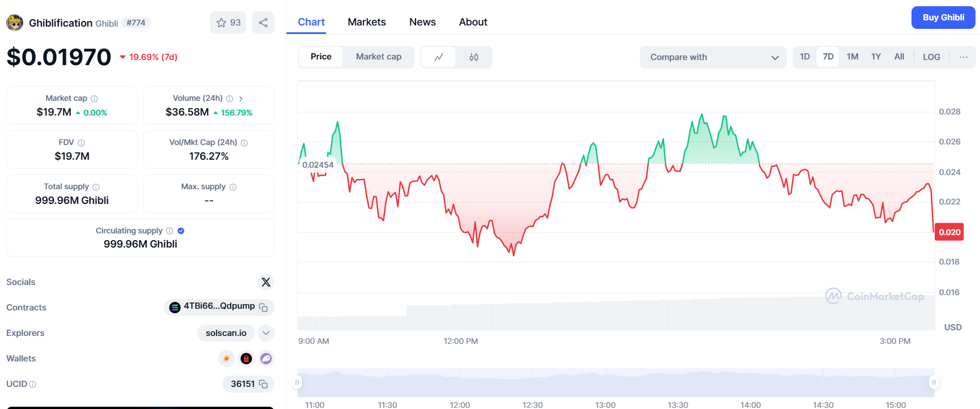
Task: Open the Chart tab
Action: [311, 22]
